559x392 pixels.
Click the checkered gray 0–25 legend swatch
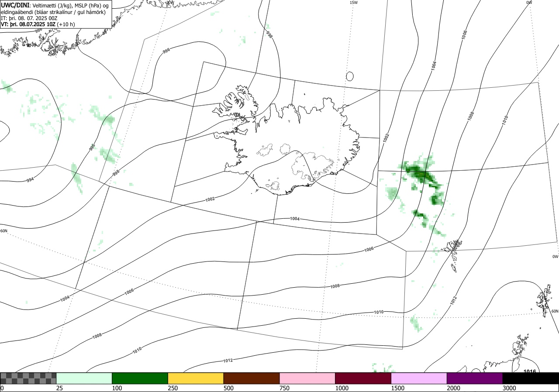[x=28, y=378]
